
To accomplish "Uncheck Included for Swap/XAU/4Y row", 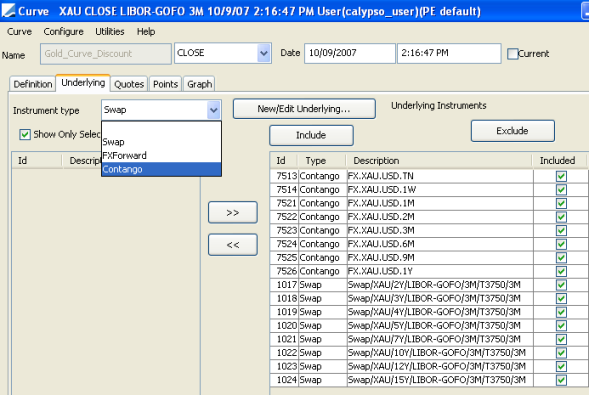I will (561, 312).
